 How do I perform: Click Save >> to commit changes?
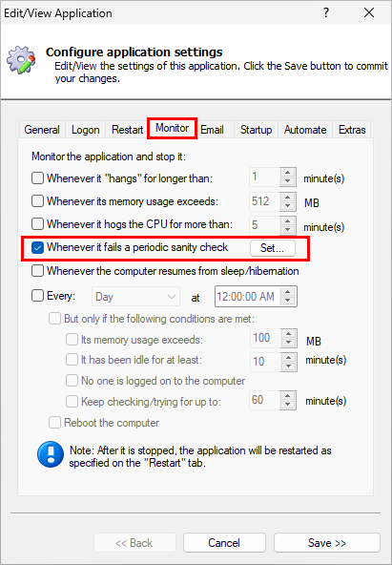pos(327,543)
